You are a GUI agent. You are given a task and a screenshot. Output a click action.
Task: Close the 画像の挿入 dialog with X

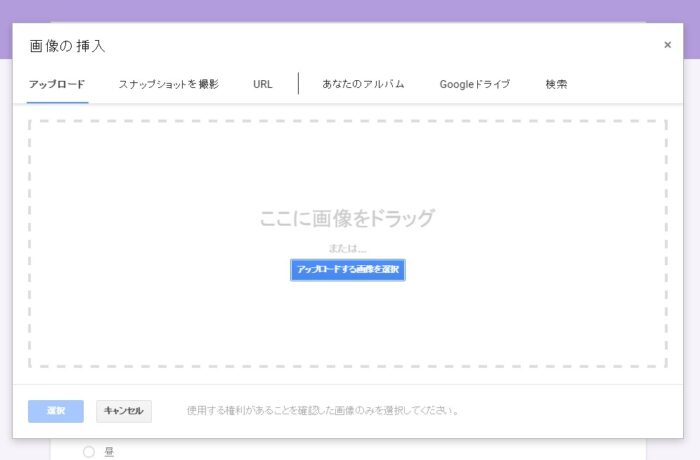[x=667, y=45]
